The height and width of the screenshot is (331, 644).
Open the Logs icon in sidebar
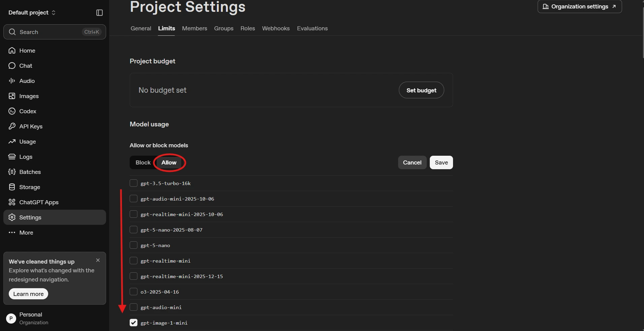tap(12, 157)
